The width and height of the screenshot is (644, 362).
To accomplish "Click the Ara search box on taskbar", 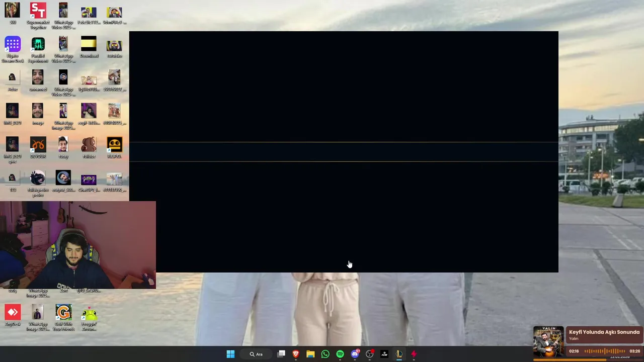I will 257,354.
